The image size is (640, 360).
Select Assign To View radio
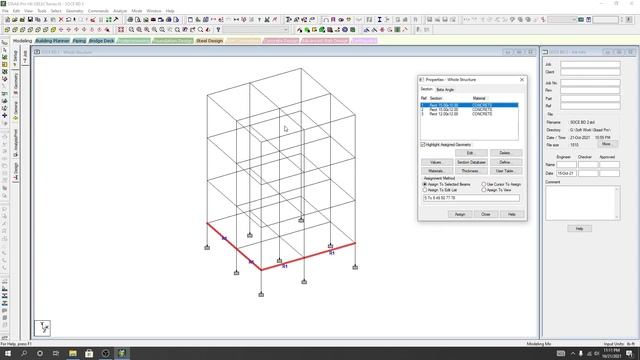pos(484,190)
